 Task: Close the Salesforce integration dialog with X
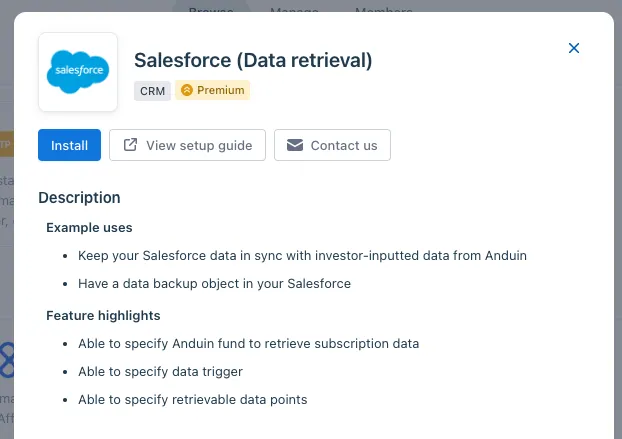click(x=574, y=48)
